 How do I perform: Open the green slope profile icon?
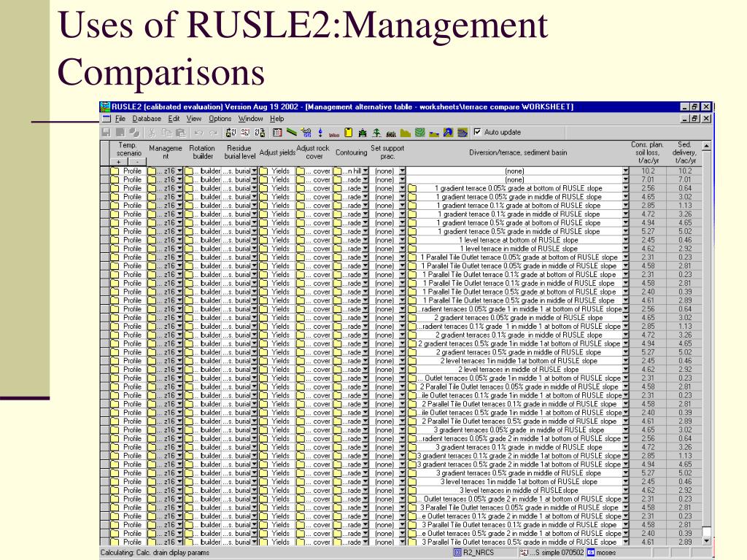[292, 133]
